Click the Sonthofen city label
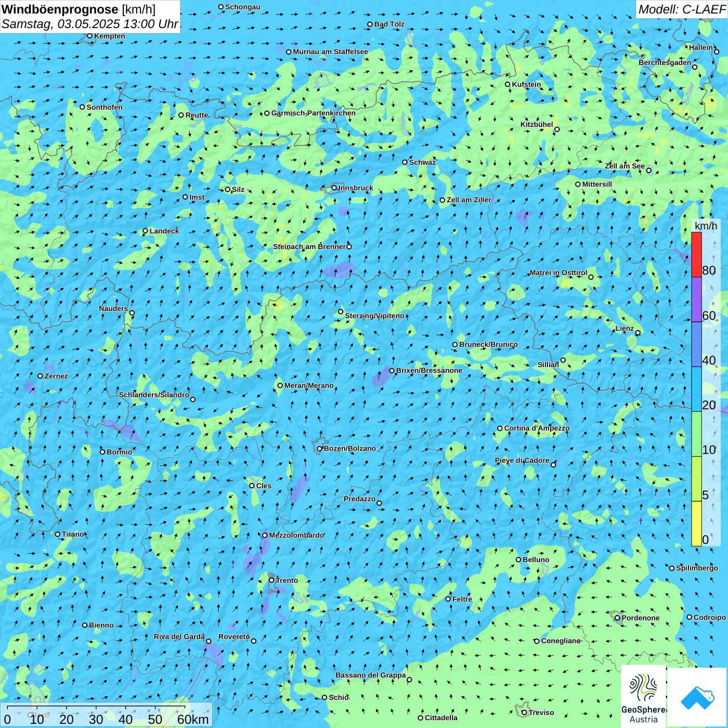Viewport: 728px width, 728px height. pyautogui.click(x=105, y=107)
